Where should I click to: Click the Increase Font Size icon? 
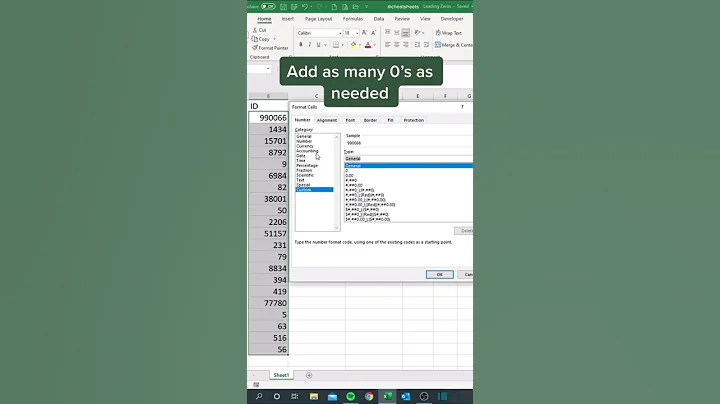[x=365, y=33]
